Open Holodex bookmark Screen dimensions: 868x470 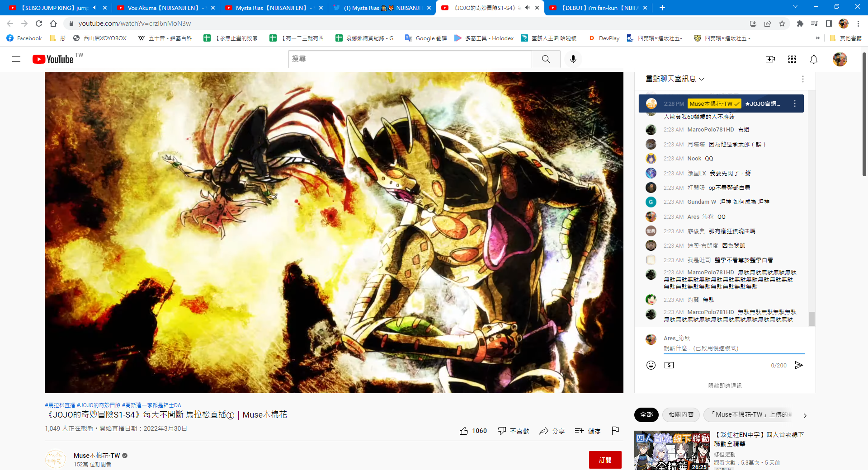484,38
